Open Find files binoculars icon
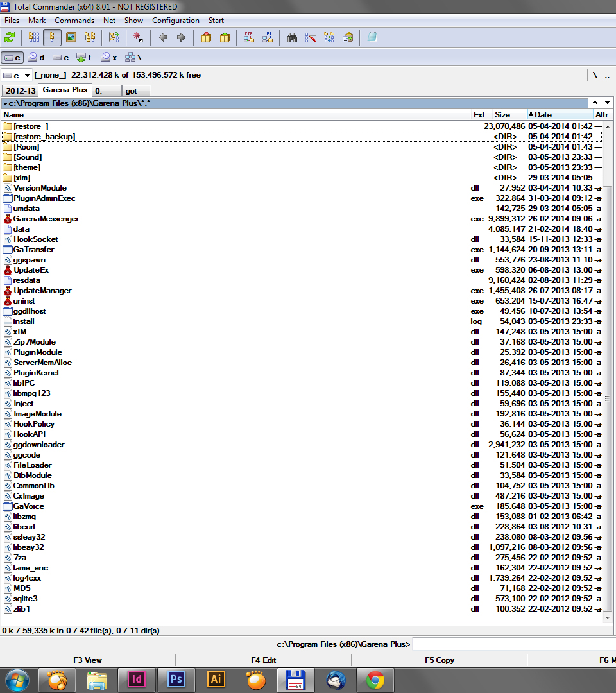 click(x=292, y=38)
